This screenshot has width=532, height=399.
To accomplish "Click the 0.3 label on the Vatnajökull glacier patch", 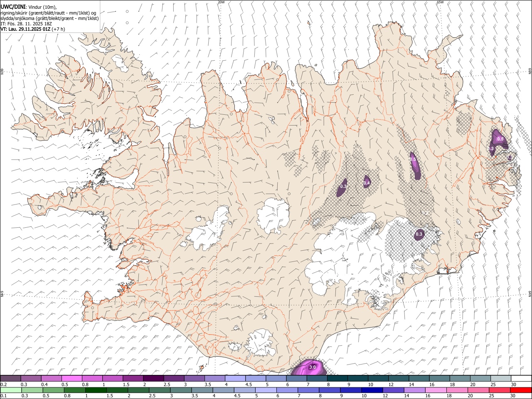I will point(419,234).
